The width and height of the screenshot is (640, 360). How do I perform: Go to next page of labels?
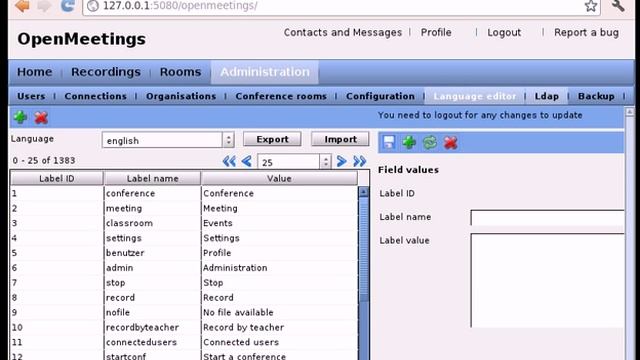(341, 161)
